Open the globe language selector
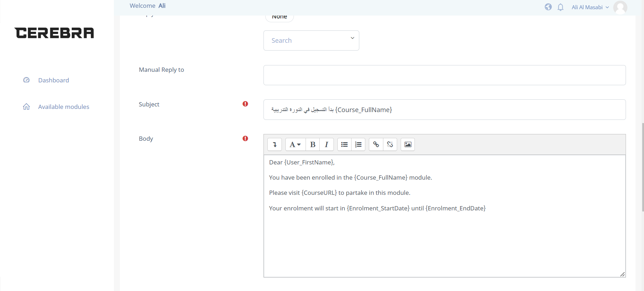Viewport: 644px width, 291px height. click(548, 7)
